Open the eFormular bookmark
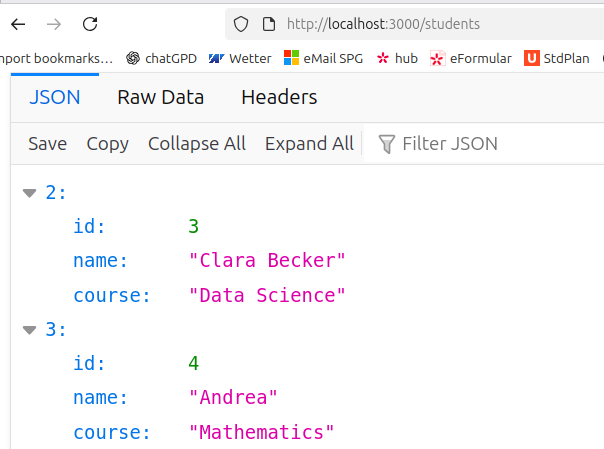This screenshot has height=449, width=604. click(x=471, y=58)
